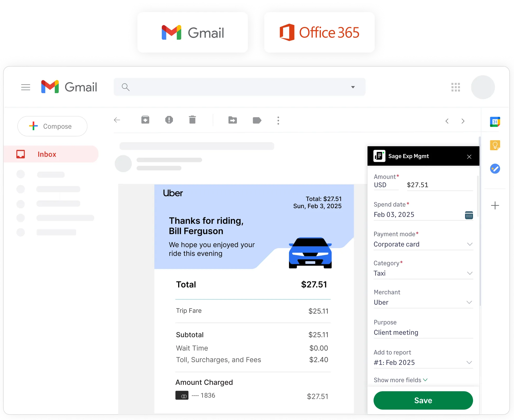Open more email actions menu

278,121
